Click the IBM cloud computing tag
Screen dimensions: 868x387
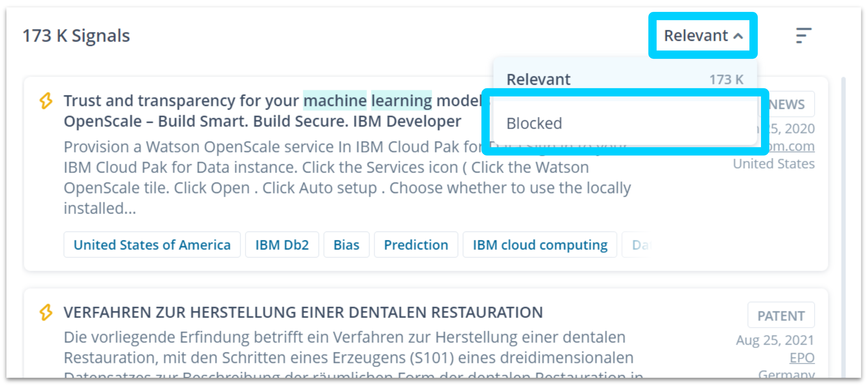540,245
